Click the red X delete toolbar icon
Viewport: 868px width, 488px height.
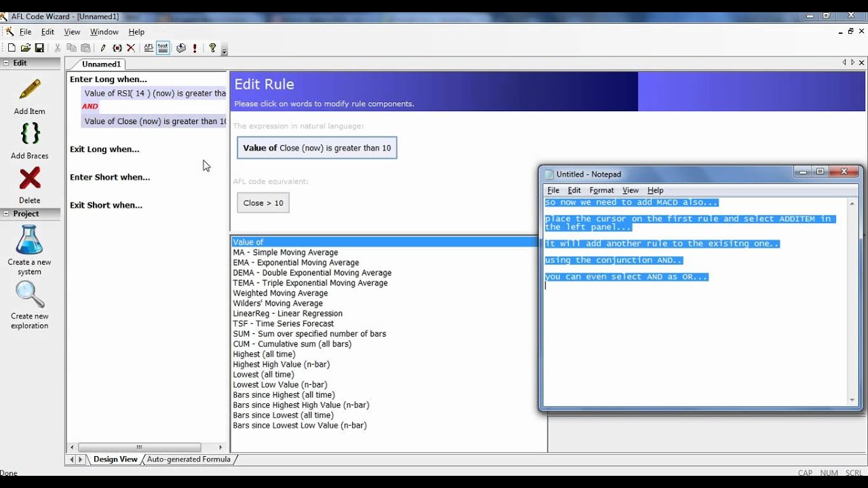pos(131,48)
